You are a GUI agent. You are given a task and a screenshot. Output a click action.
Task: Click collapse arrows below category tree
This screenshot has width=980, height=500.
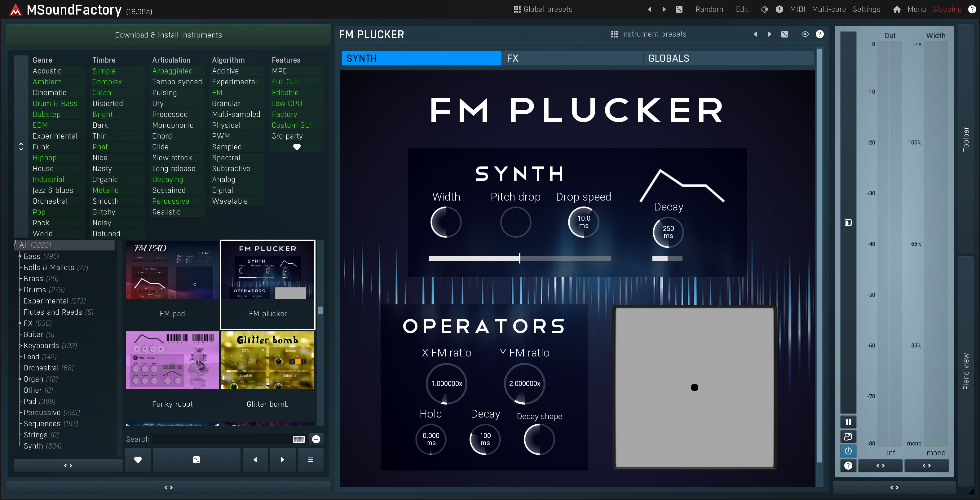click(68, 466)
